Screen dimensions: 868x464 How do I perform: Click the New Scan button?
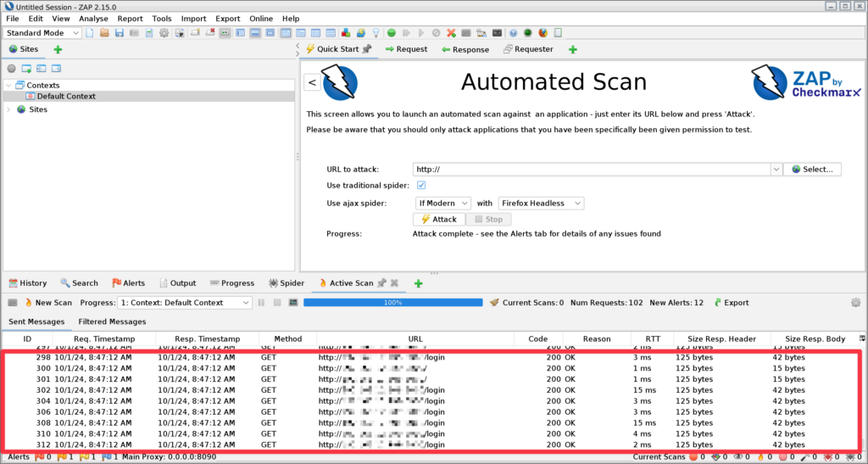48,302
